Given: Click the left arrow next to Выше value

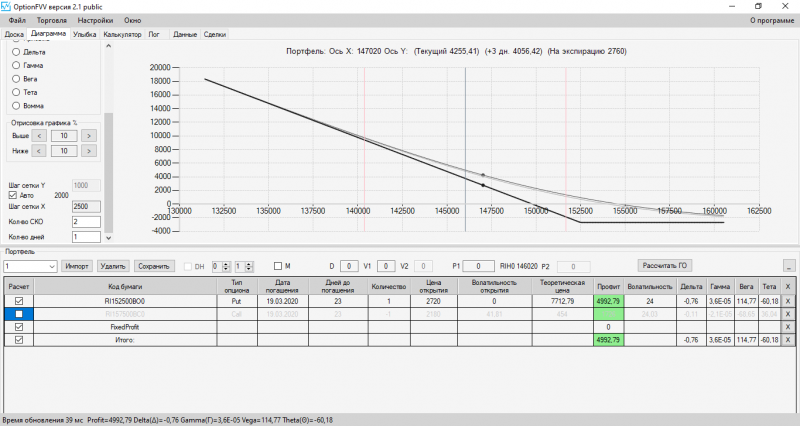Looking at the screenshot, I should (39, 136).
